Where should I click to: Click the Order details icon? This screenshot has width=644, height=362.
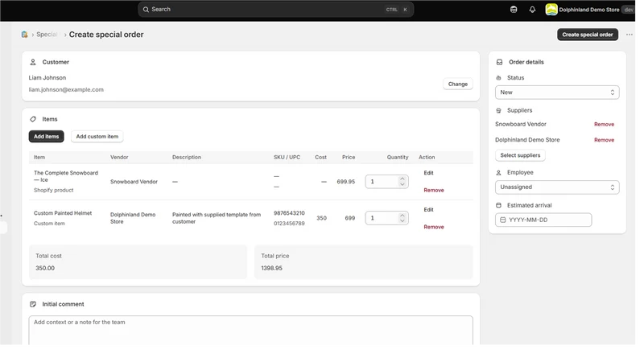[x=499, y=62]
